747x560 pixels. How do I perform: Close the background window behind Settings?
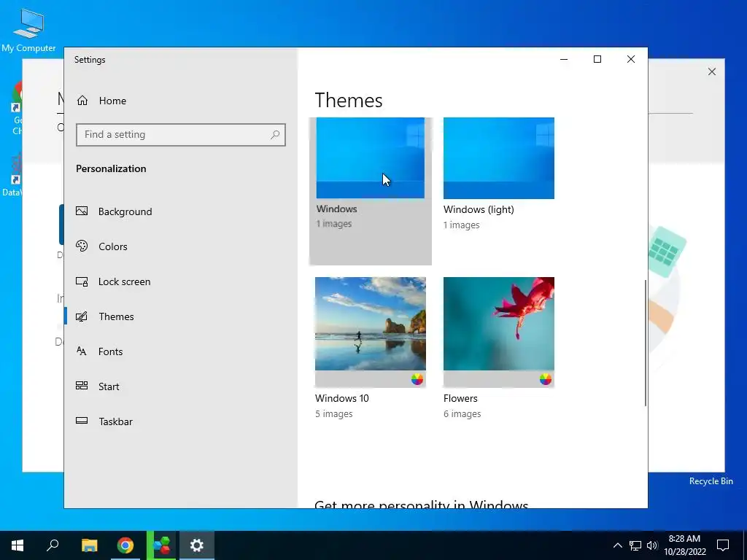click(712, 71)
